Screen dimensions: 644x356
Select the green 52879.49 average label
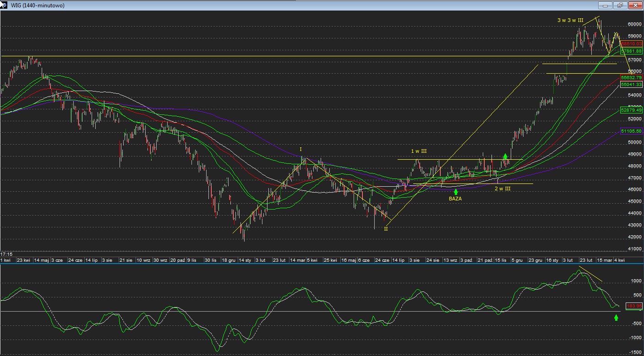click(631, 110)
